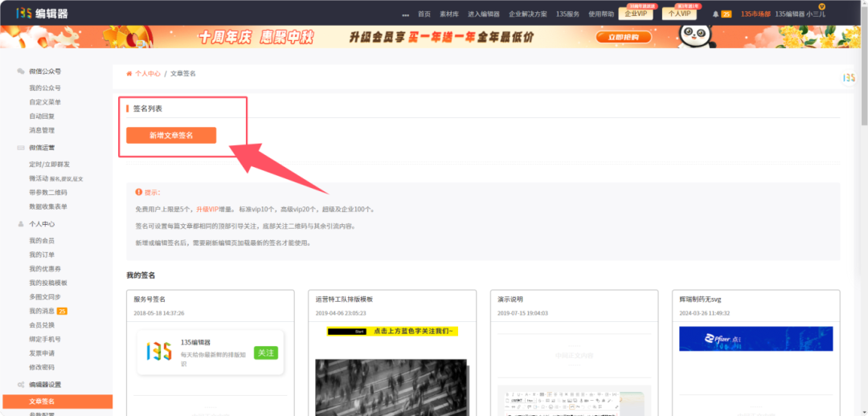Image resolution: width=868 pixels, height=416 pixels.
Task: Click the Pfizer banner image thumbnail
Action: [x=755, y=339]
